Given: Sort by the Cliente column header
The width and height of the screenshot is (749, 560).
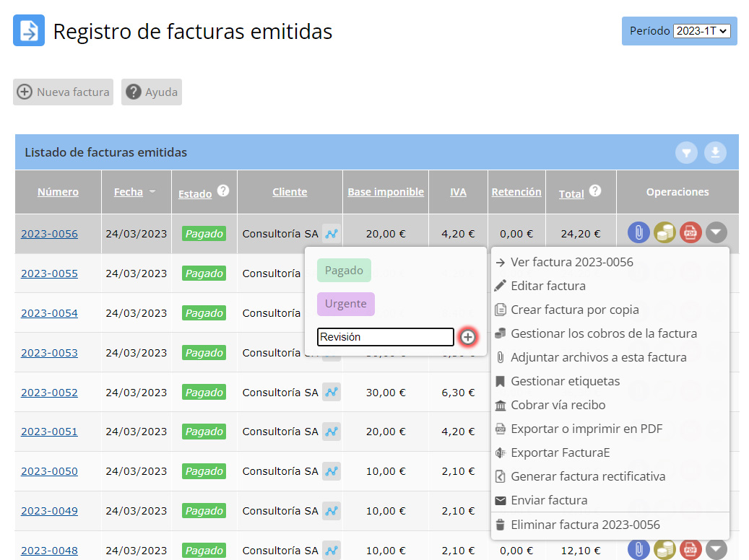Looking at the screenshot, I should click(x=290, y=192).
